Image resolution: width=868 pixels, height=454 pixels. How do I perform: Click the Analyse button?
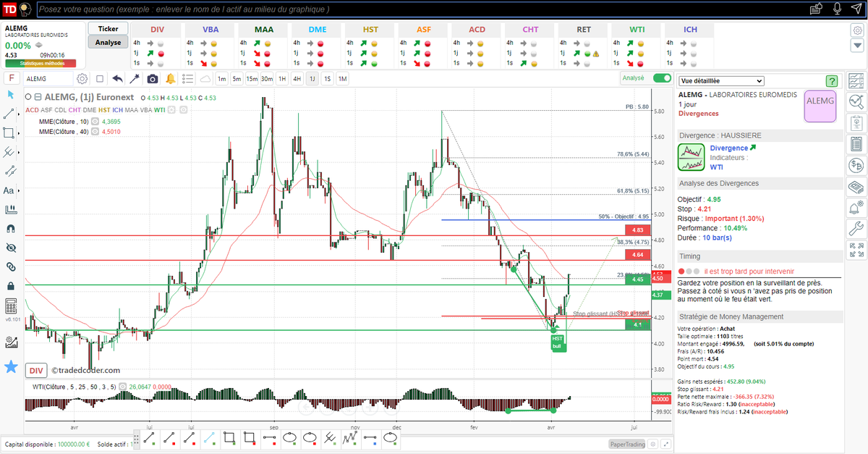tap(108, 42)
